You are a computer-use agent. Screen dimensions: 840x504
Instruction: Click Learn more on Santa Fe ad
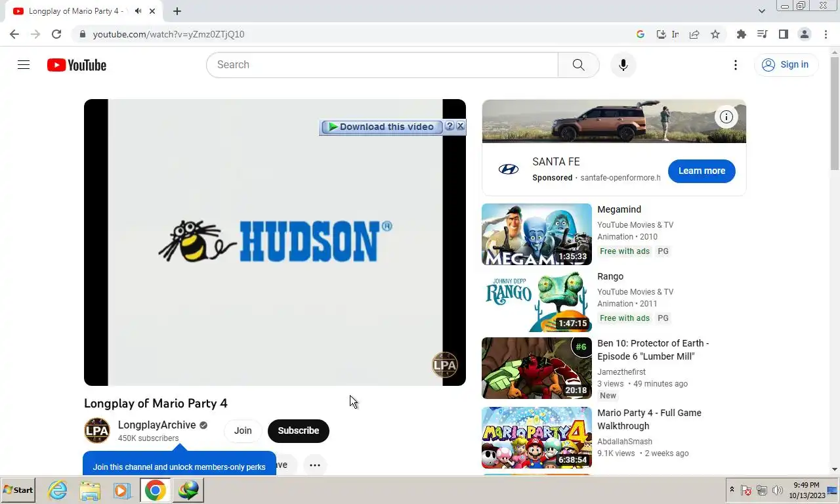[702, 171]
